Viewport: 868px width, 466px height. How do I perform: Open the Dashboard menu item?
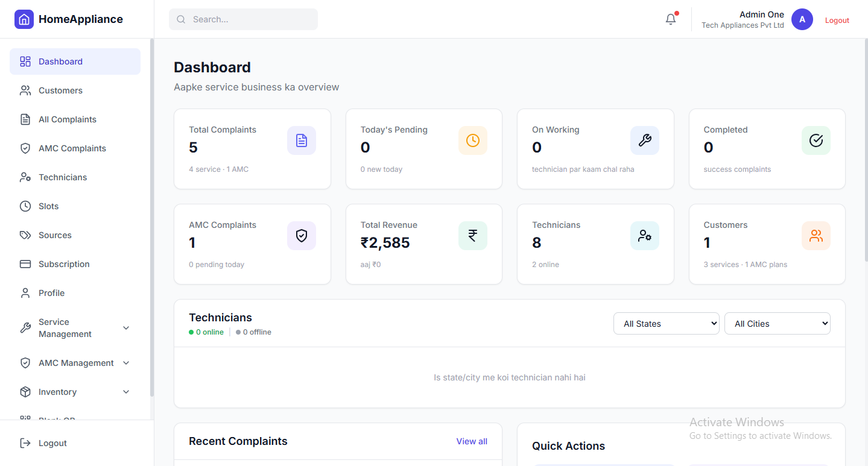click(75, 61)
